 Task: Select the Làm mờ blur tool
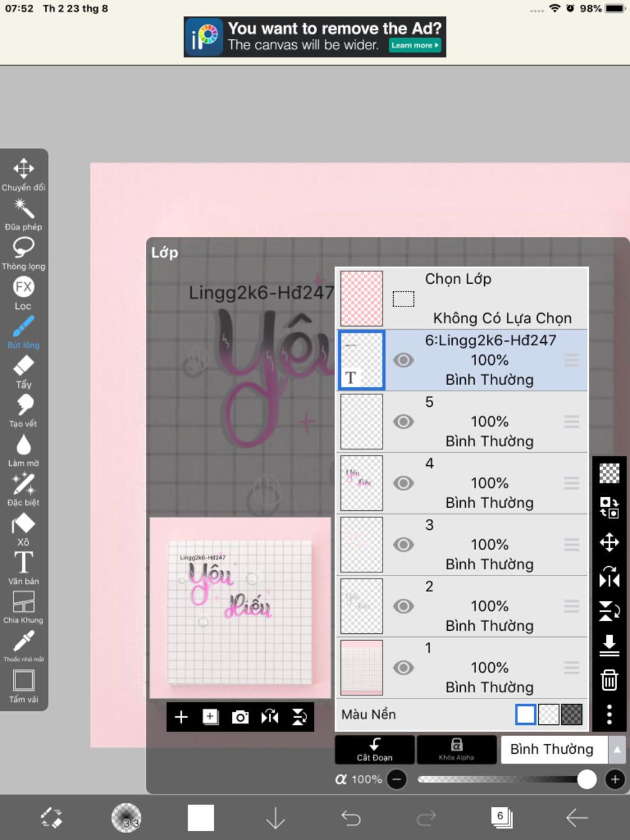pyautogui.click(x=23, y=450)
